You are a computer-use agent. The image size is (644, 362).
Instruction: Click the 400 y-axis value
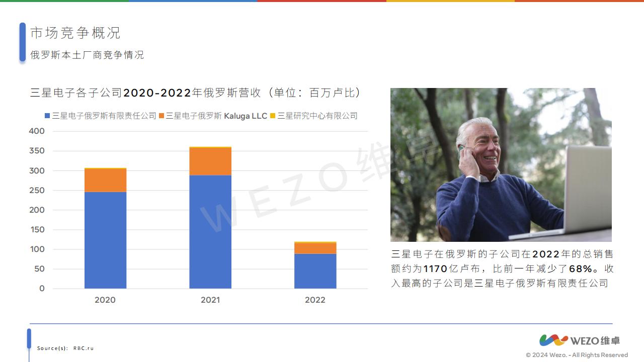[x=37, y=131]
